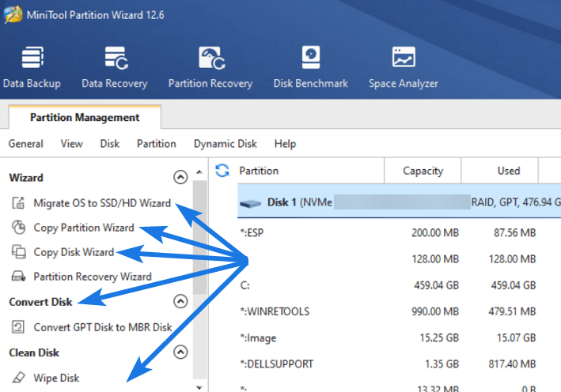Viewport: 561px width, 392px height.
Task: Click the 990.00 MB capacity value
Action: [435, 311]
